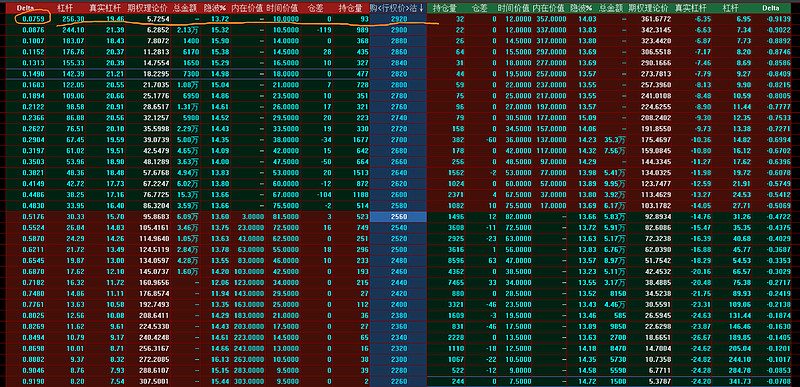Click put-side 持仓量 column header

445,8
